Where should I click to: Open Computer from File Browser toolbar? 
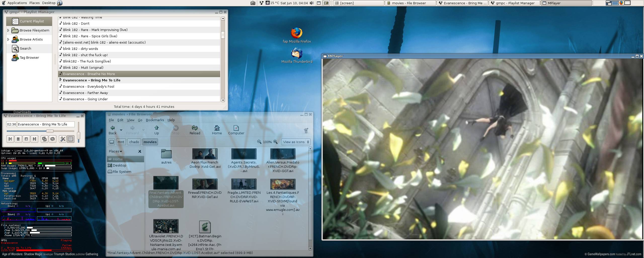tap(236, 130)
